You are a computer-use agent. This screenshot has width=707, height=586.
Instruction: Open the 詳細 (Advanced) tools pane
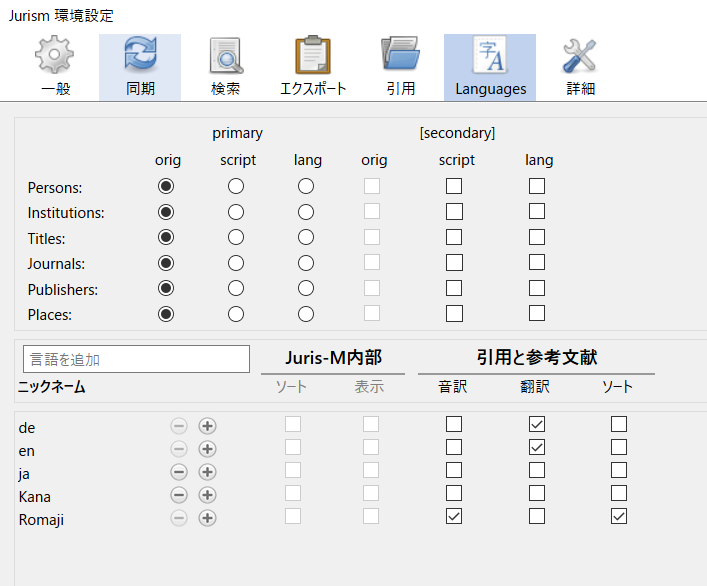[580, 67]
